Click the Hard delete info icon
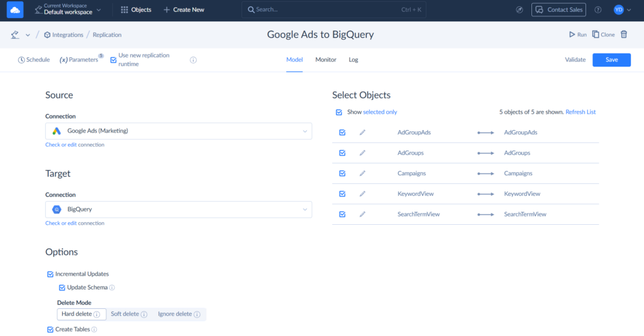This screenshot has height=336, width=644. pos(96,315)
